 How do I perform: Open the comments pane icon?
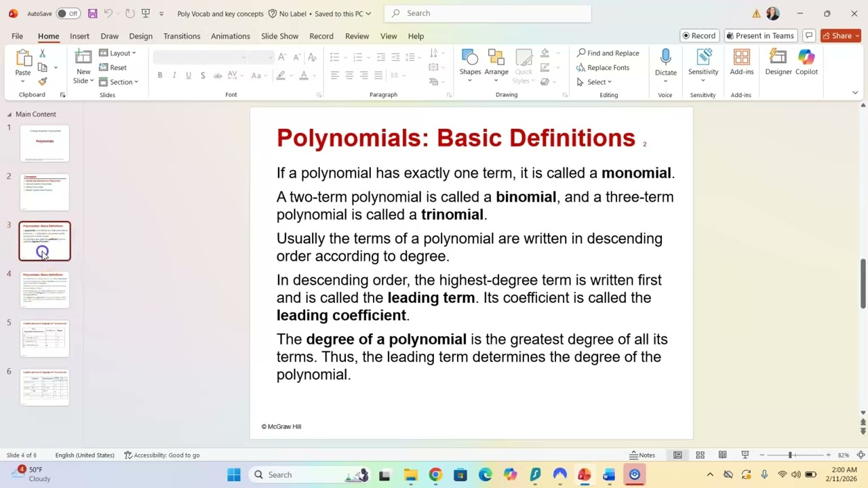click(808, 36)
